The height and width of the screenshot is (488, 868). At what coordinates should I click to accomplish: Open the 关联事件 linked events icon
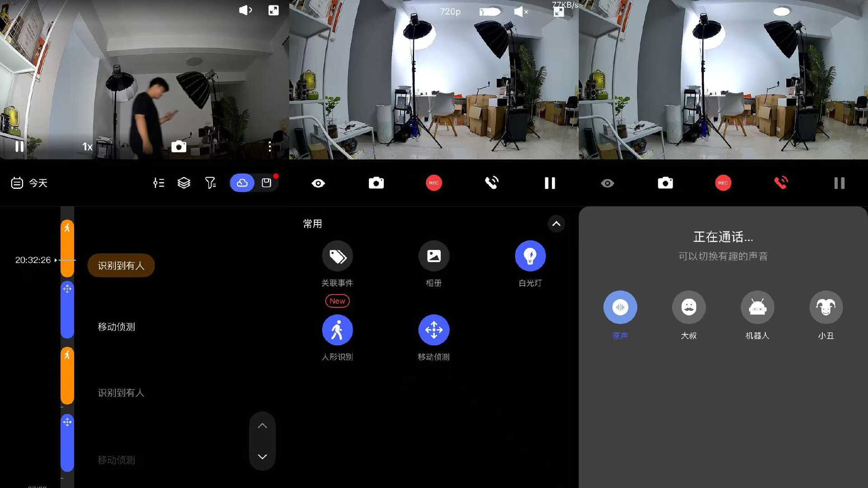337,256
